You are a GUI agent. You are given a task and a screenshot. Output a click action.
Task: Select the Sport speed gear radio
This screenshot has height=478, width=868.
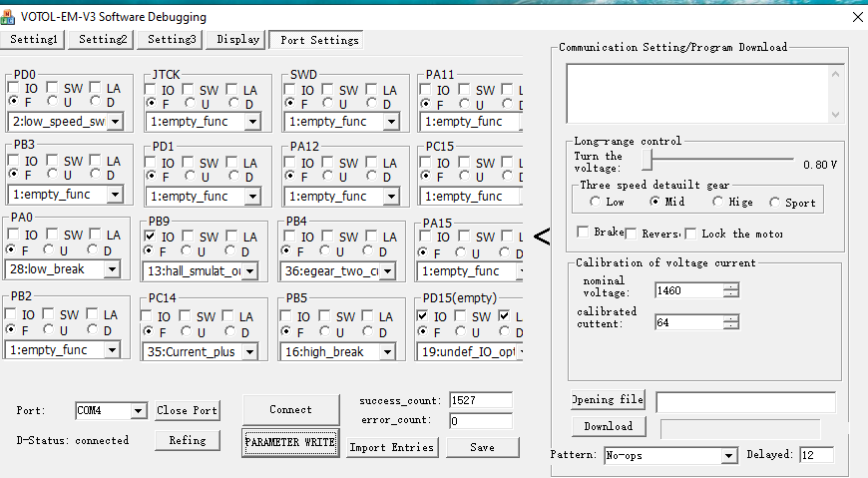tap(775, 203)
